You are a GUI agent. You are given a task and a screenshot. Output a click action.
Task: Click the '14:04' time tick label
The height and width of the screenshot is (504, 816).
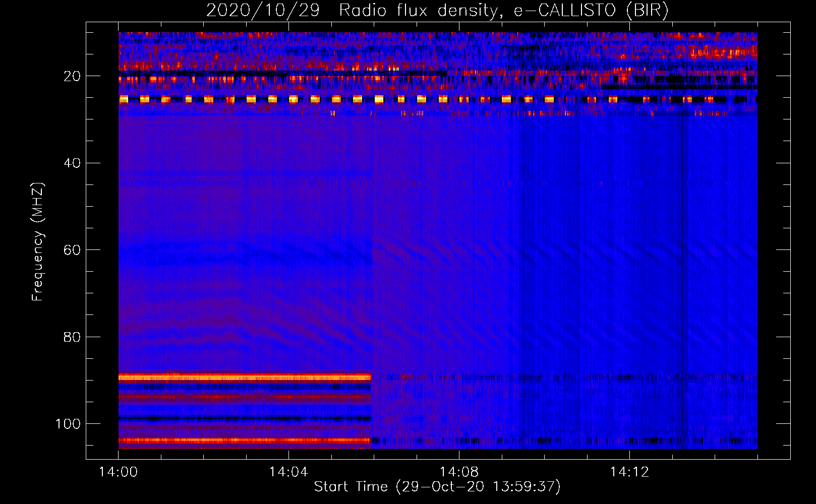288,472
